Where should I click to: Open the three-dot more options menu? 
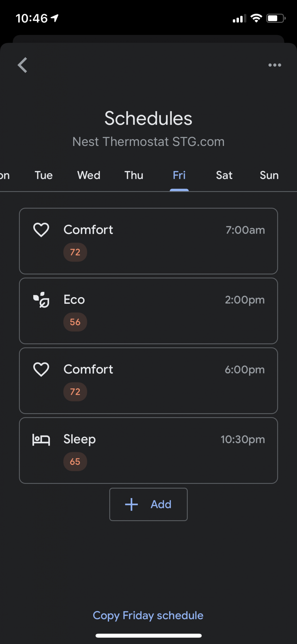275,65
